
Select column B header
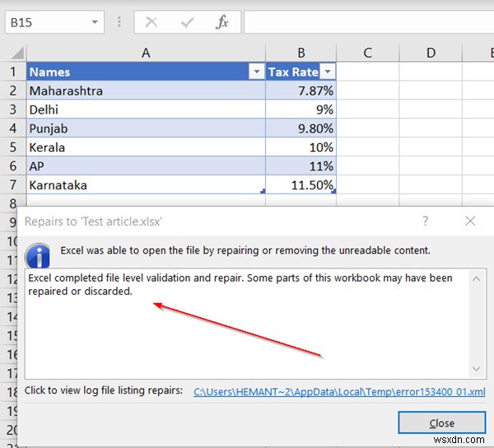coord(301,53)
